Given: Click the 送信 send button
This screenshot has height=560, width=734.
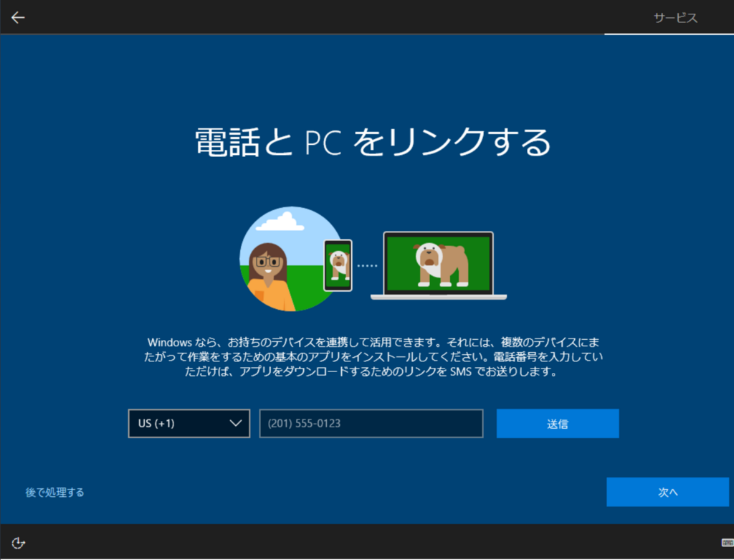Looking at the screenshot, I should click(x=558, y=423).
